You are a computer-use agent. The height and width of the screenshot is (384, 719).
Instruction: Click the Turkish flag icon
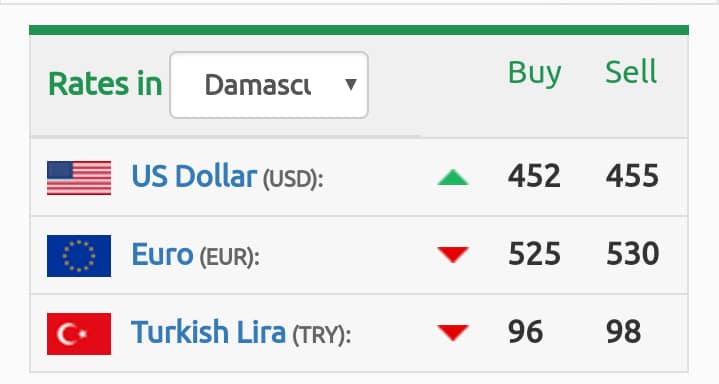79,334
